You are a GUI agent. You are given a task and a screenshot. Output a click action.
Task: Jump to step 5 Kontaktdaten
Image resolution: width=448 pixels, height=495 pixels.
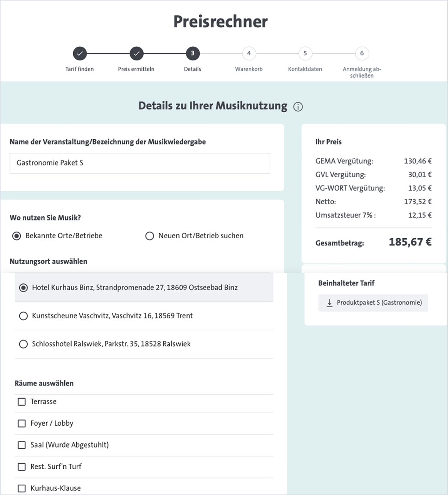(x=305, y=54)
